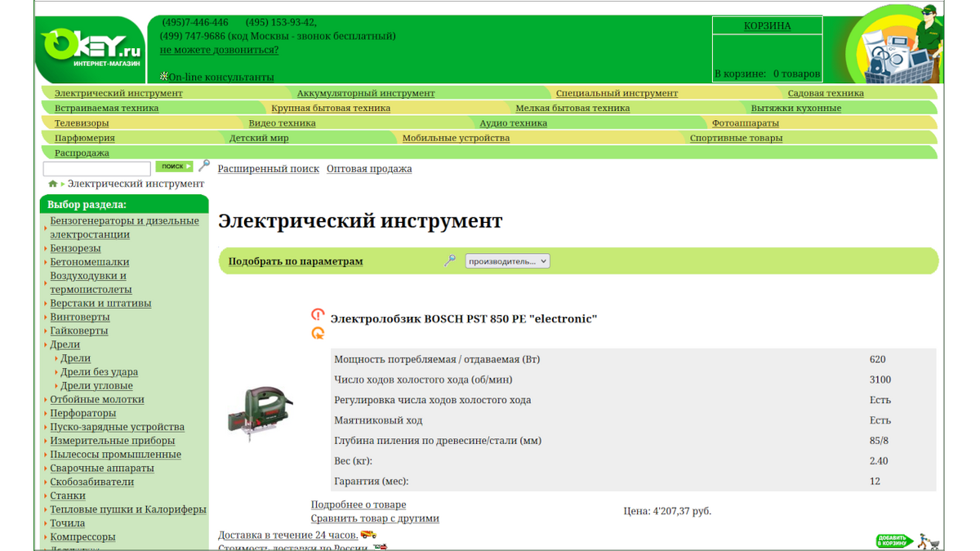This screenshot has width=980, height=551.
Task: Click On-line консультанты link
Action: pos(221,77)
